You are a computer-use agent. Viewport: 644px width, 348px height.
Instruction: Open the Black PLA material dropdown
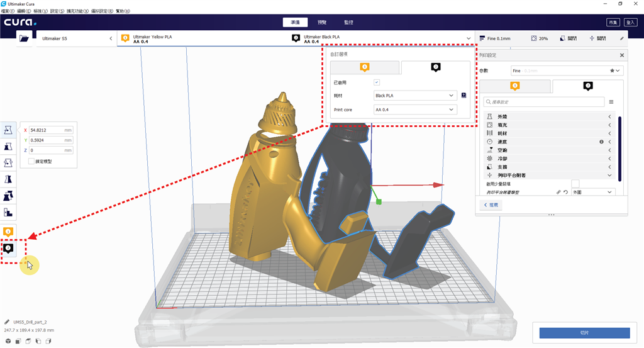(x=414, y=96)
